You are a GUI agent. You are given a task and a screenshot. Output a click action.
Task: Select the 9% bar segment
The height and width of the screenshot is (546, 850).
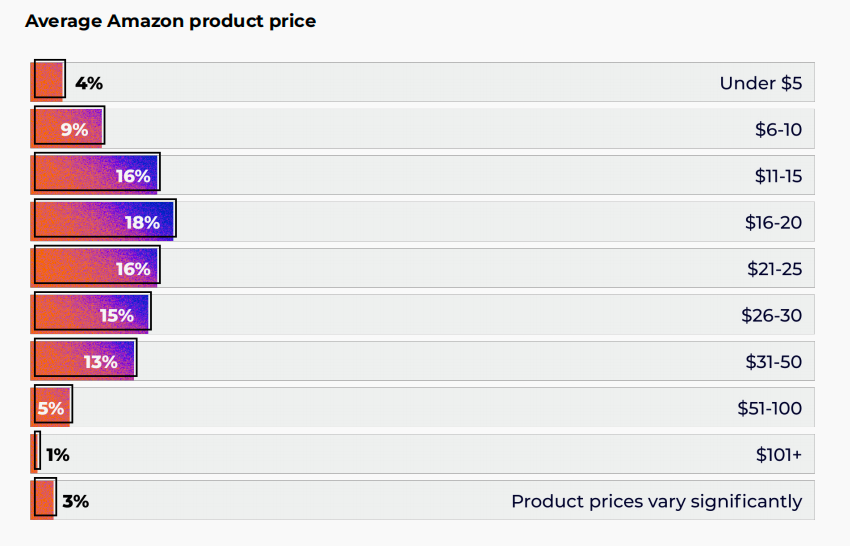coord(68,128)
